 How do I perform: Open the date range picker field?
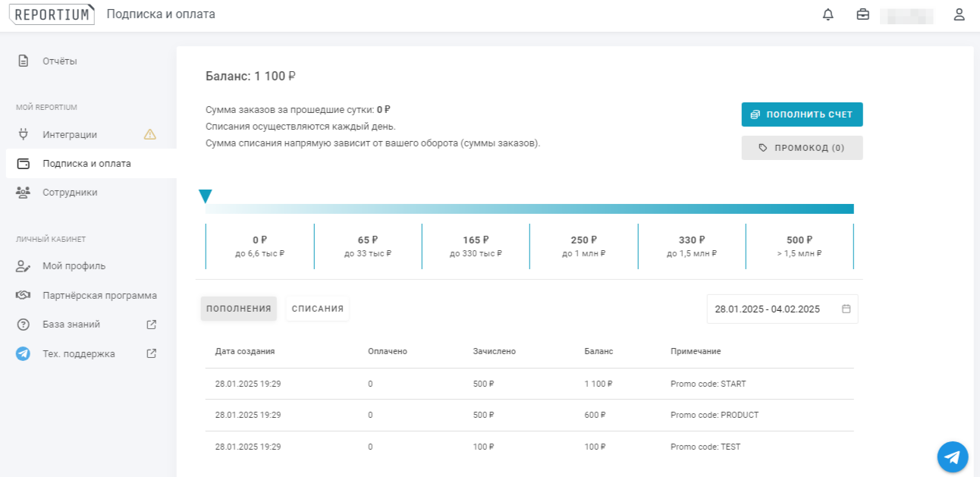tap(774, 309)
